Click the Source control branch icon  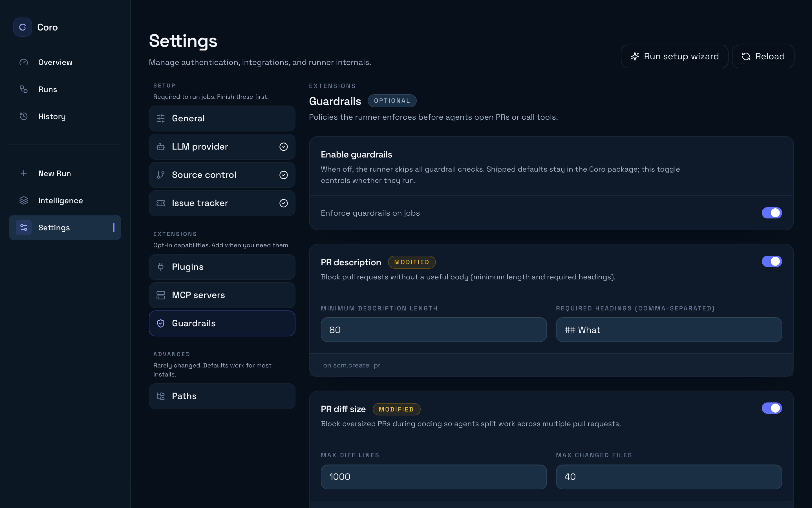point(161,175)
